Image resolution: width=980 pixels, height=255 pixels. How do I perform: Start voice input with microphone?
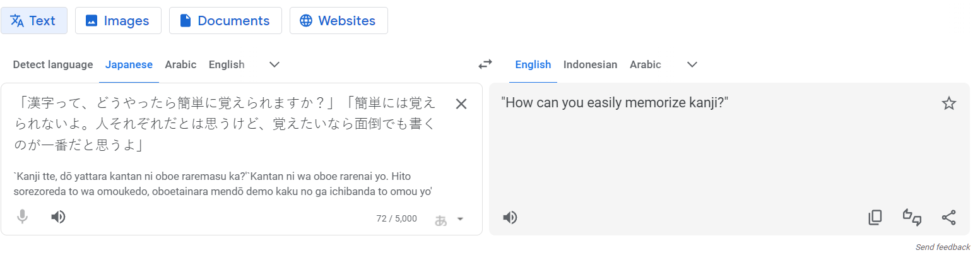pyautogui.click(x=22, y=217)
